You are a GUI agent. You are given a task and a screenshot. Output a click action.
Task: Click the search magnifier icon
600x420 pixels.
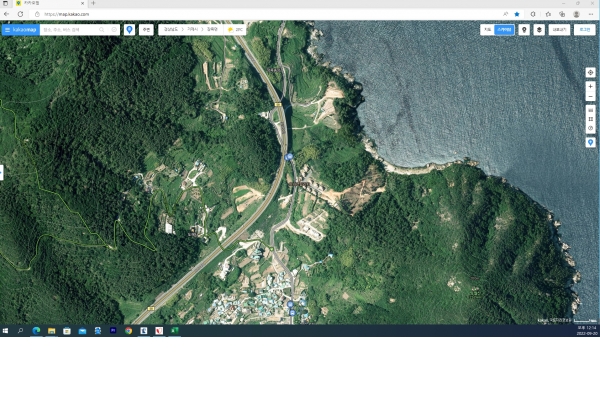click(x=101, y=30)
